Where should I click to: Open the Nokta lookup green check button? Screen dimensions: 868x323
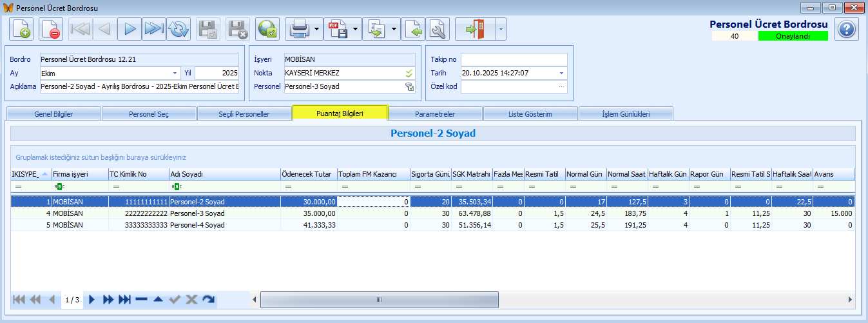coord(409,73)
